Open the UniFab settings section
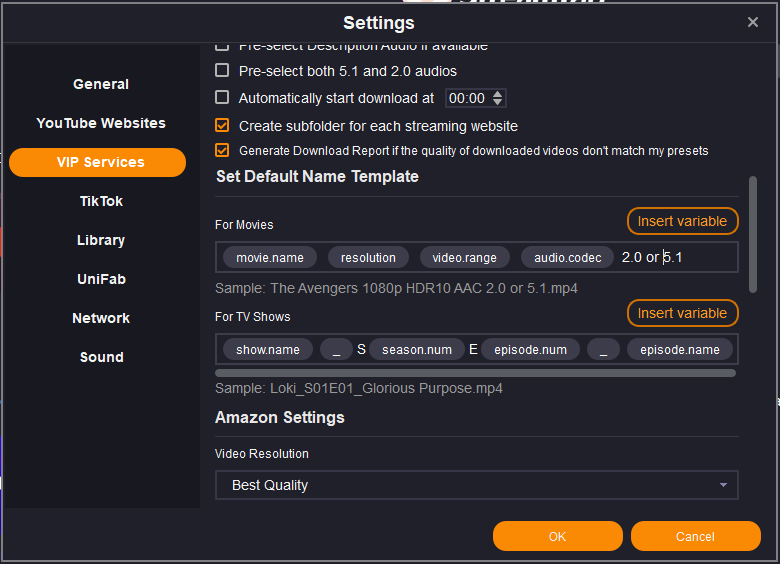This screenshot has height=564, width=780. pyautogui.click(x=101, y=279)
